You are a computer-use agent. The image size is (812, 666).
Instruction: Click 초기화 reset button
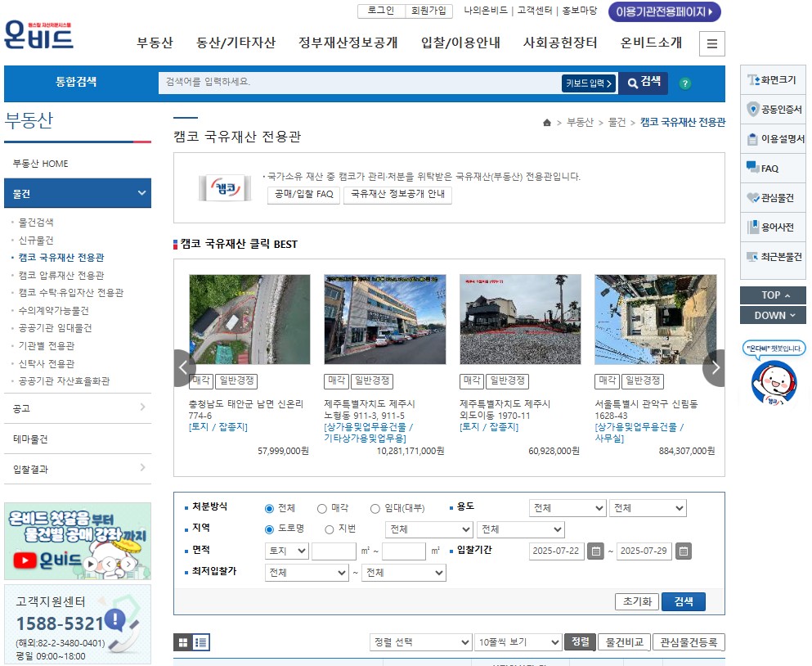point(637,601)
